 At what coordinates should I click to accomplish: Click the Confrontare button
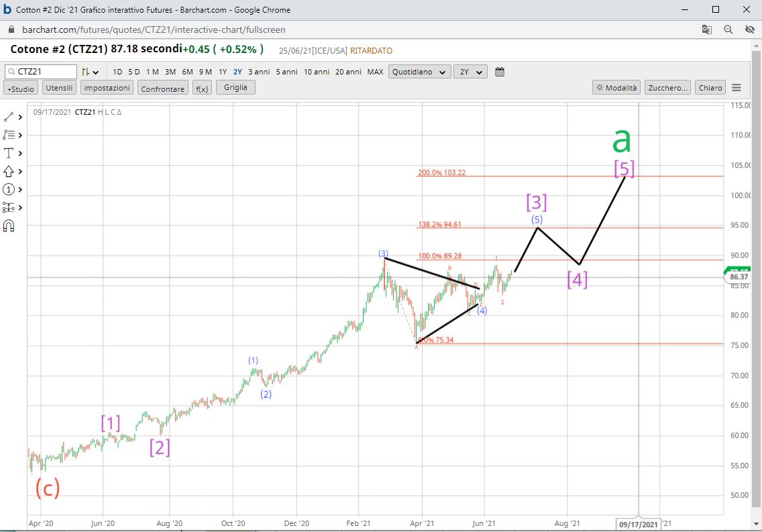click(x=163, y=89)
